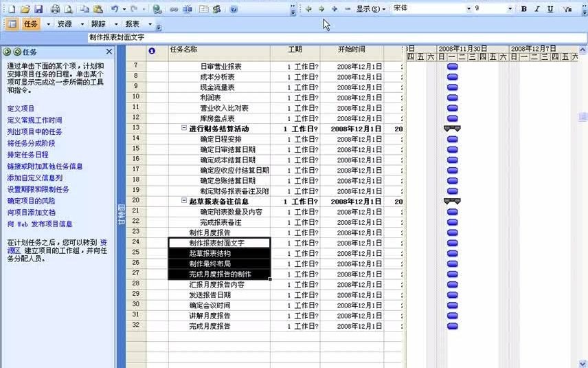Click the 开始时间 column header
Image resolution: width=588 pixels, height=368 pixels.
click(352, 54)
